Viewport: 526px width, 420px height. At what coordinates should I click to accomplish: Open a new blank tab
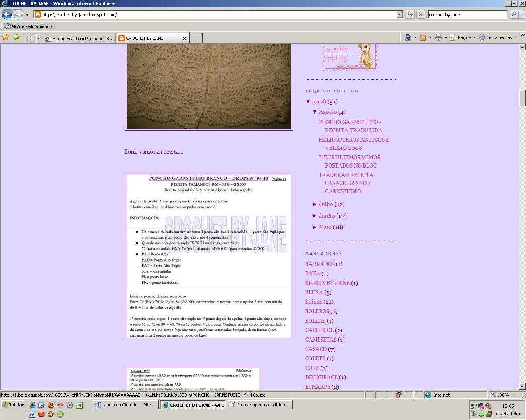pyautogui.click(x=196, y=38)
